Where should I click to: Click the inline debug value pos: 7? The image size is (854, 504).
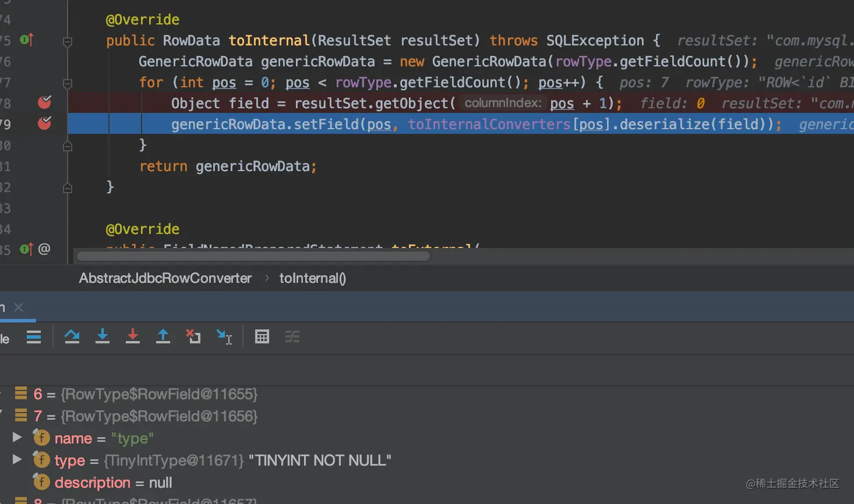click(644, 83)
